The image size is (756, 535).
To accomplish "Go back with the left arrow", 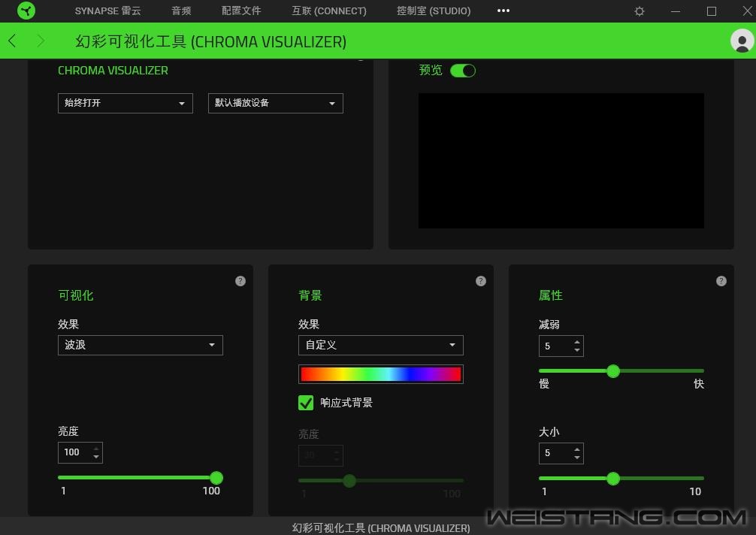I will pyautogui.click(x=13, y=41).
